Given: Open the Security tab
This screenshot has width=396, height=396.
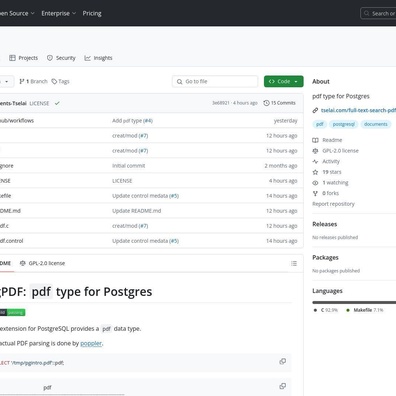Looking at the screenshot, I should (61, 58).
